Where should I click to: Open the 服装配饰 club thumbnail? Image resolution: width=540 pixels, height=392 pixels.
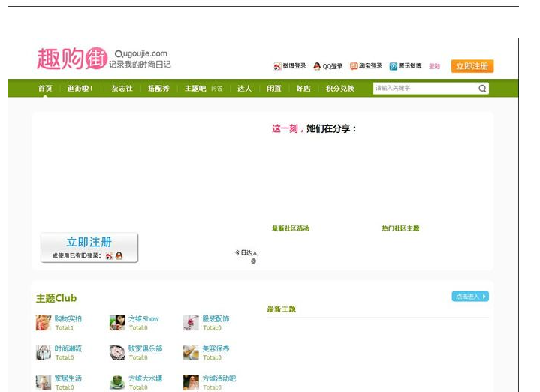pos(191,323)
